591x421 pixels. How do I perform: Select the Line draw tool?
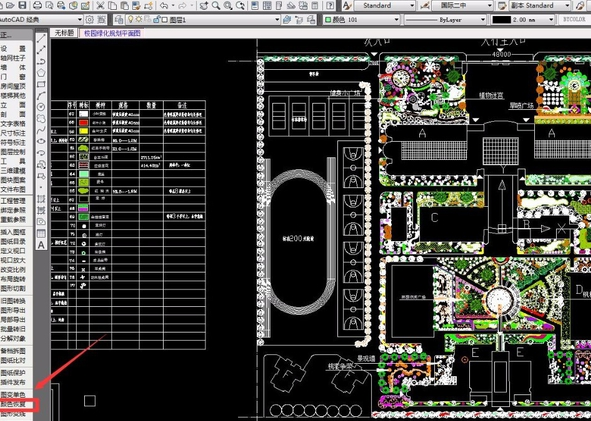pos(41,38)
